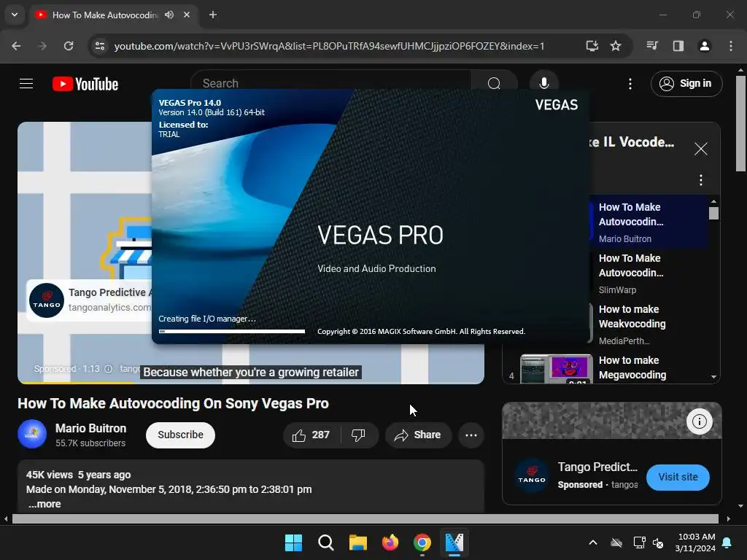The height and width of the screenshot is (560, 747).
Task: Bookmark this page with the star
Action: pos(616,46)
